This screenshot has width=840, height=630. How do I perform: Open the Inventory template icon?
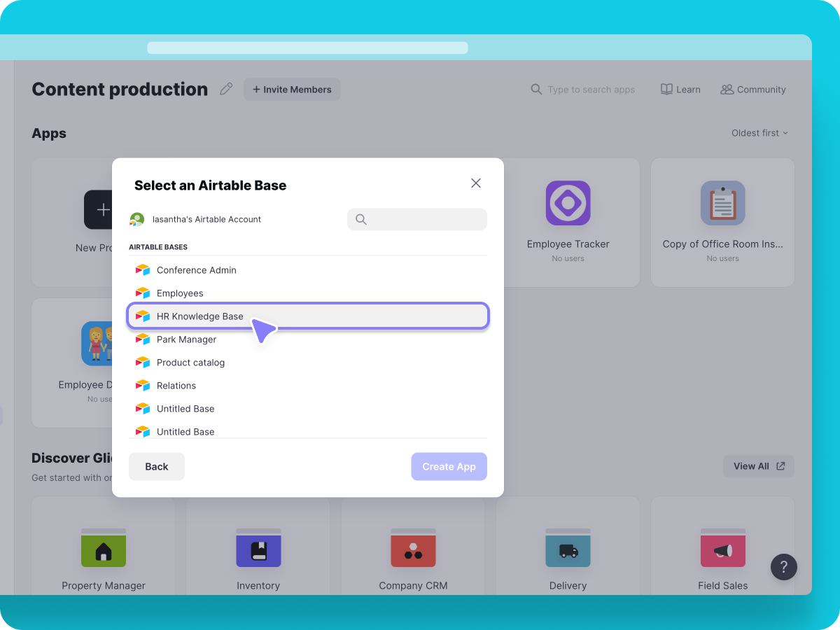point(258,547)
